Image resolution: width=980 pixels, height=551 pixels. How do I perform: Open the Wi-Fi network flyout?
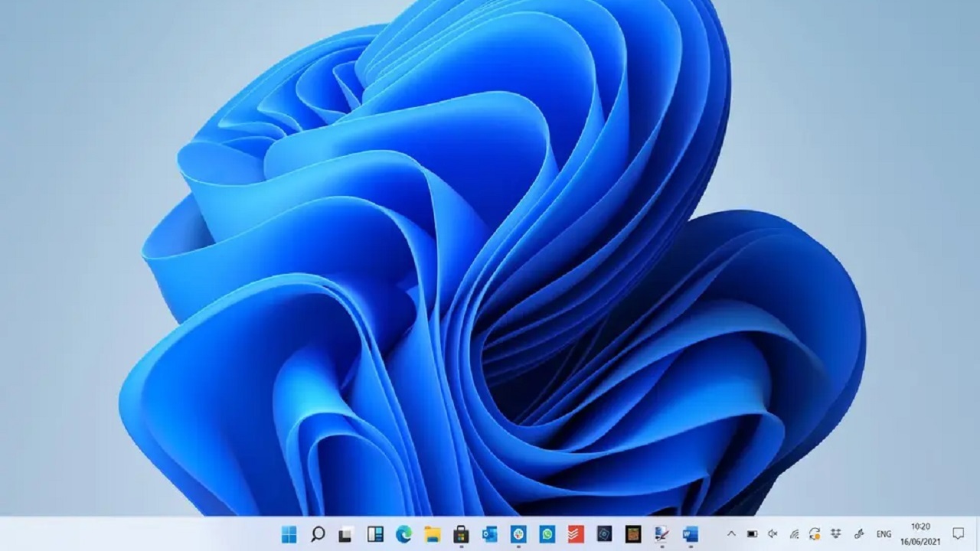(795, 534)
